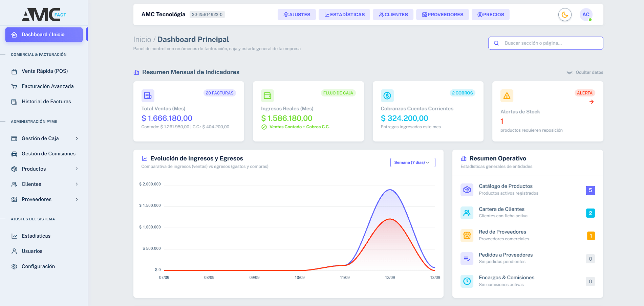The width and height of the screenshot is (644, 306).
Task: Click the Configuración gear icon in sidebar
Action: pyautogui.click(x=14, y=267)
